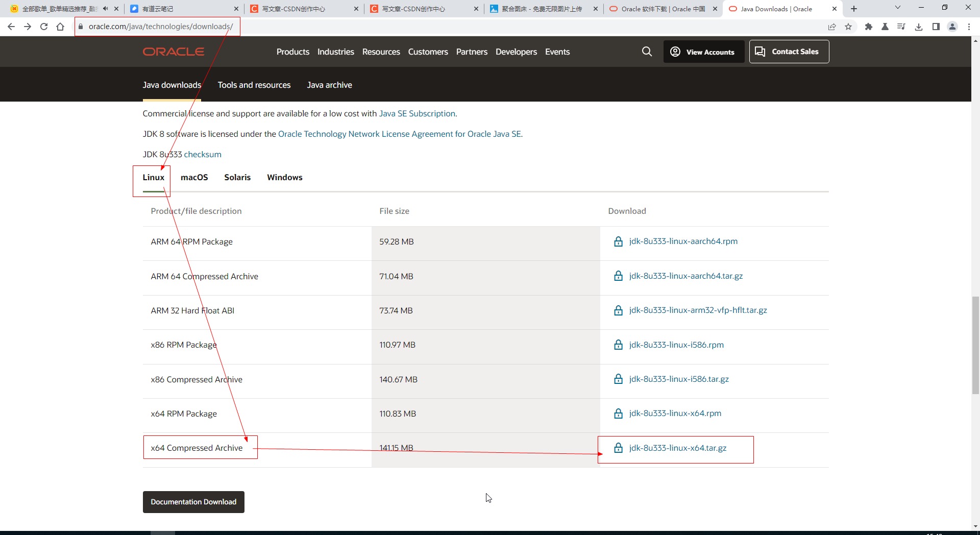This screenshot has height=535, width=980.
Task: Open the Industries menu
Action: pyautogui.click(x=336, y=52)
